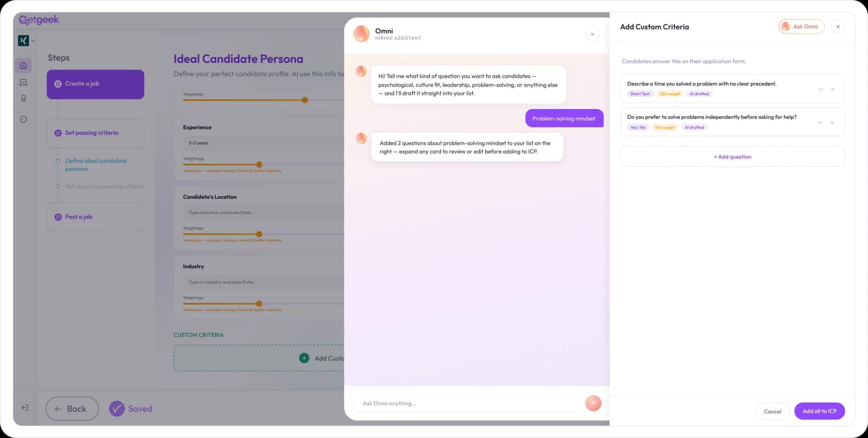Image resolution: width=868 pixels, height=438 pixels.
Task: Open 'Define Ideal candidate persona' sub-step
Action: click(x=96, y=165)
